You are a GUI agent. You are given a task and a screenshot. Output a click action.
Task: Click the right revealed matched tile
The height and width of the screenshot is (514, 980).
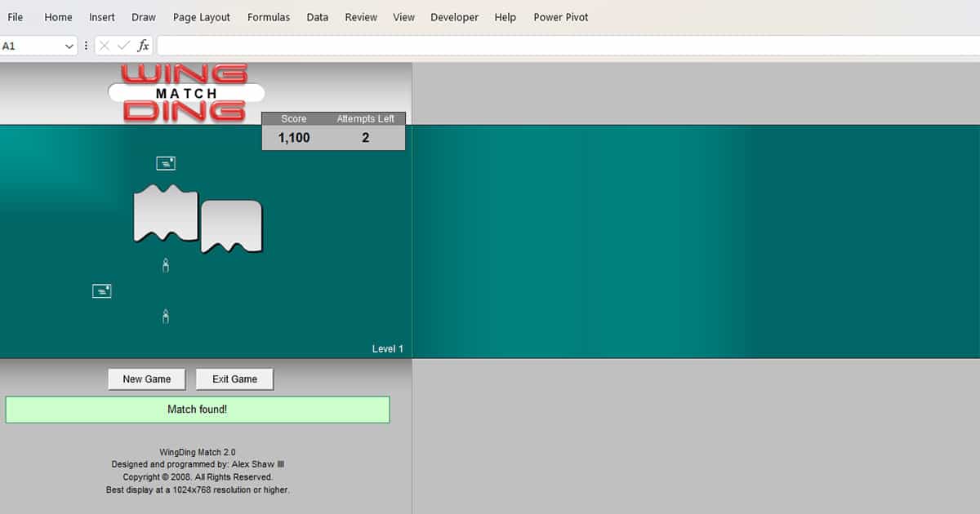[231, 224]
